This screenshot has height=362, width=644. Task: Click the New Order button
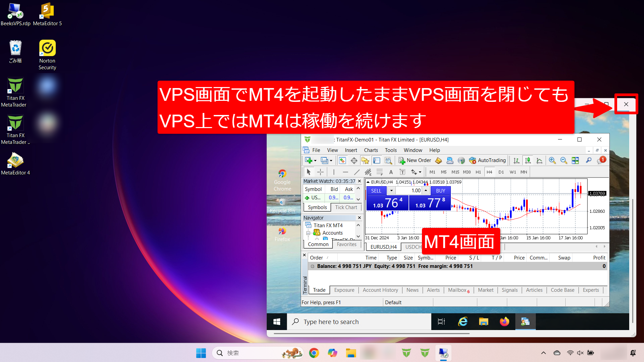415,160
